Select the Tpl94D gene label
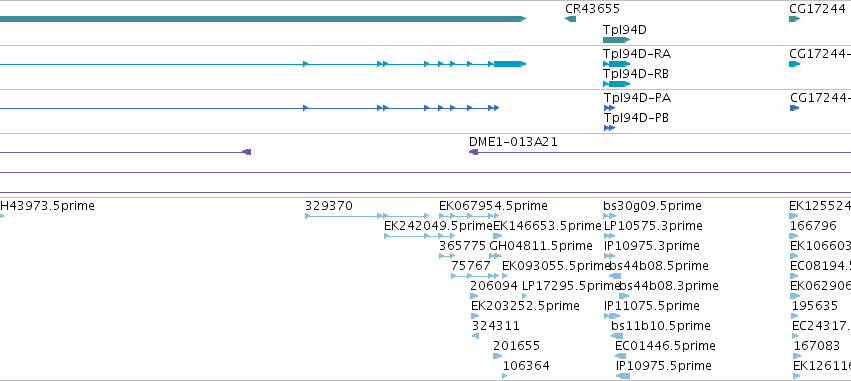 pyautogui.click(x=625, y=29)
